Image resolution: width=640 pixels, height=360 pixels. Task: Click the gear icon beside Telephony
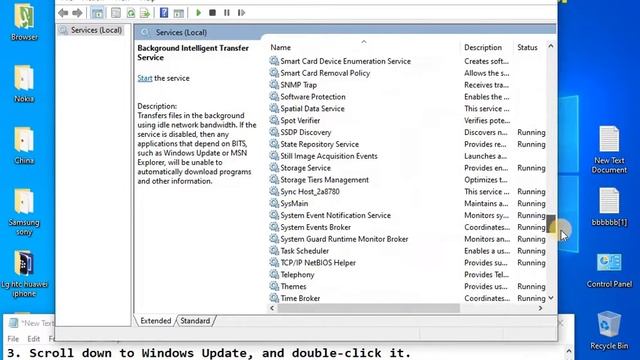tap(274, 274)
